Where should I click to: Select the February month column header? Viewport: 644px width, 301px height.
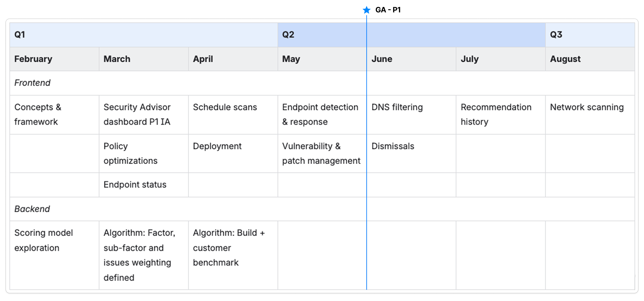(33, 59)
